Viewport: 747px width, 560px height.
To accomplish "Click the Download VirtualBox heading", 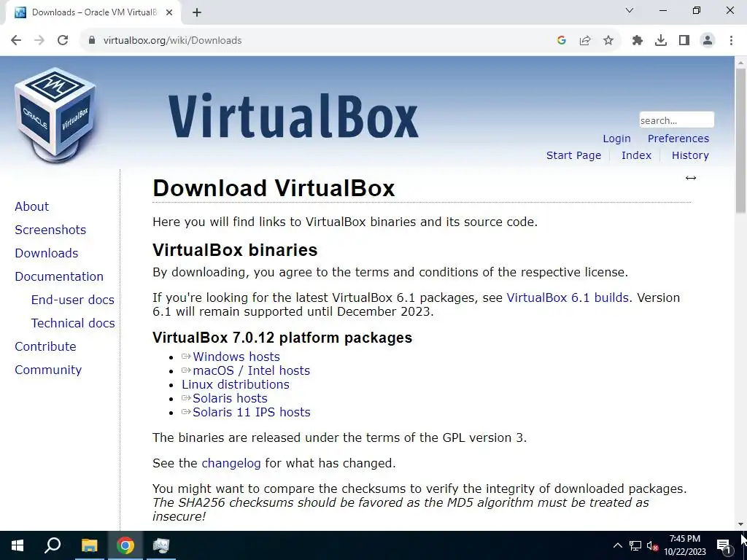I will (274, 188).
